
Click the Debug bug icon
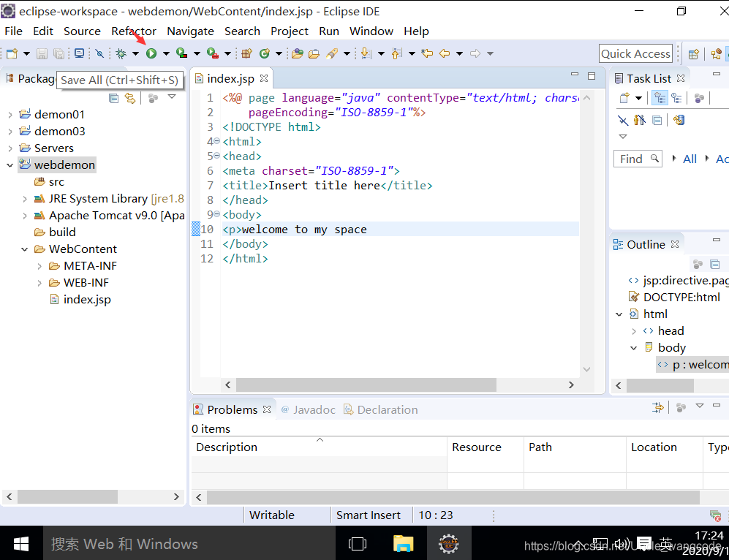click(121, 53)
